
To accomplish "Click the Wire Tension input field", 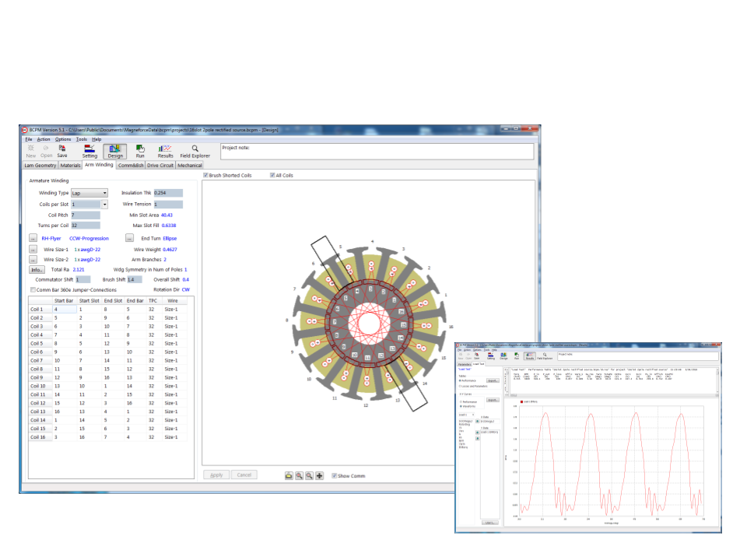I will pyautogui.click(x=168, y=205).
